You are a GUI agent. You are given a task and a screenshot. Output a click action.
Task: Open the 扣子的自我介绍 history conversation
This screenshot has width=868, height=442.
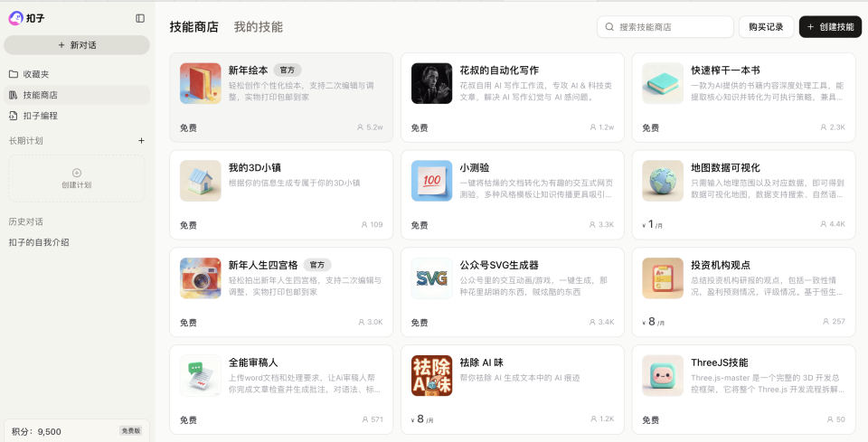pos(39,242)
